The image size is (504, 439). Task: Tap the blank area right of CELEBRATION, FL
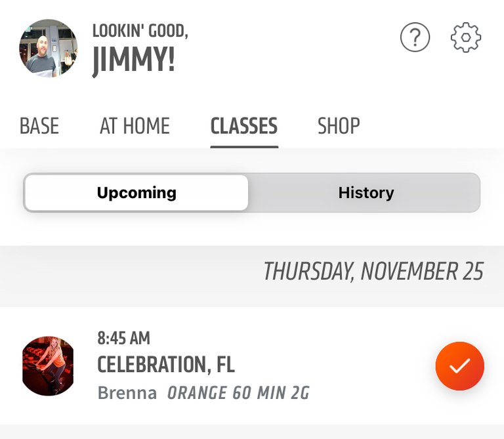click(x=334, y=365)
